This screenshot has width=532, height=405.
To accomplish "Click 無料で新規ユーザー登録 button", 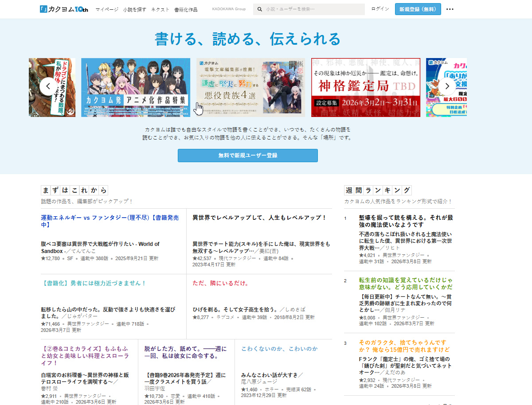I will 247,156.
